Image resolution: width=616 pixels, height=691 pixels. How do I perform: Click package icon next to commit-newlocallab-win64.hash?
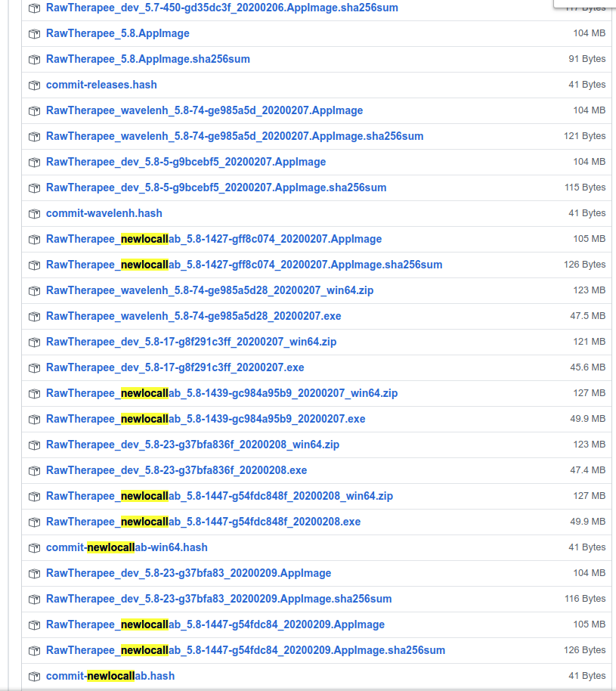point(34,548)
